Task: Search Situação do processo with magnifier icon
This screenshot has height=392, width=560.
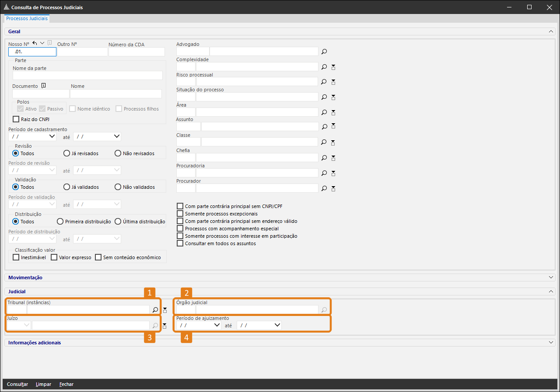Action: tap(324, 97)
